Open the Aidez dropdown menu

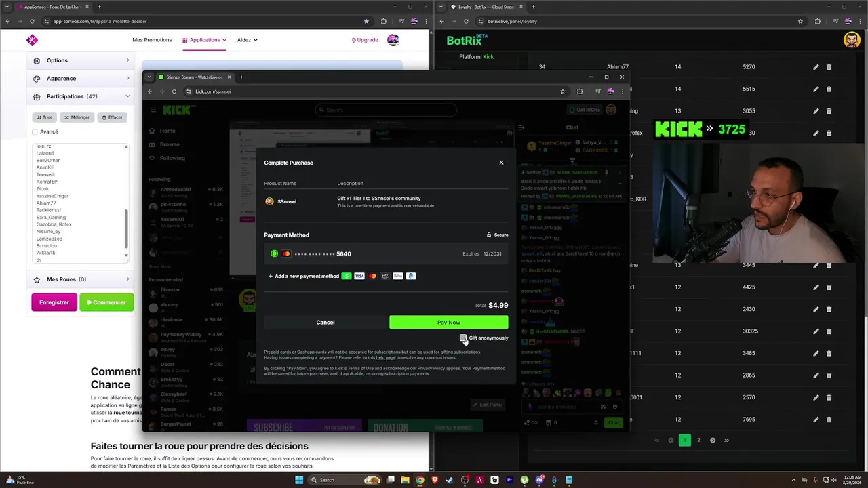coord(248,40)
